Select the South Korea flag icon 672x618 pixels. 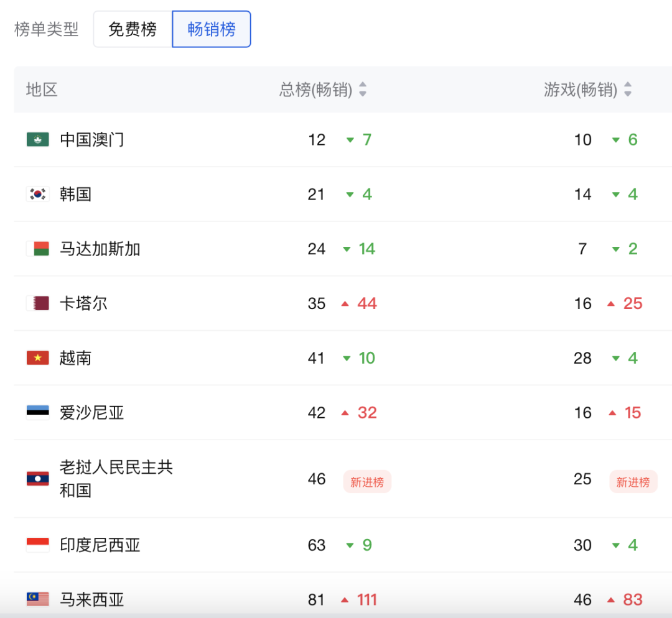click(37, 194)
